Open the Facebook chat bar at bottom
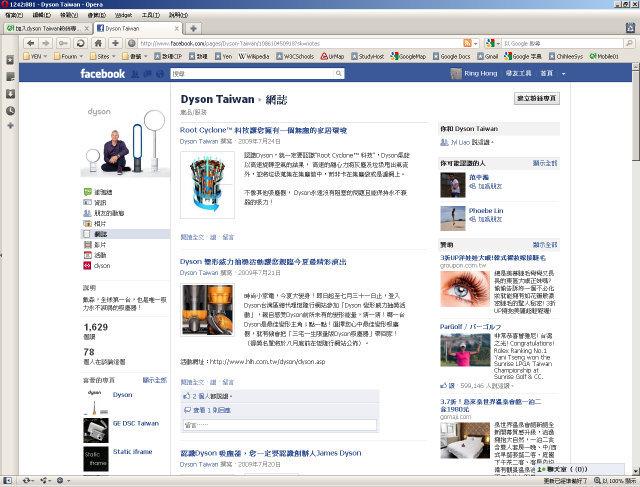This screenshot has height=487, width=640. click(x=580, y=469)
